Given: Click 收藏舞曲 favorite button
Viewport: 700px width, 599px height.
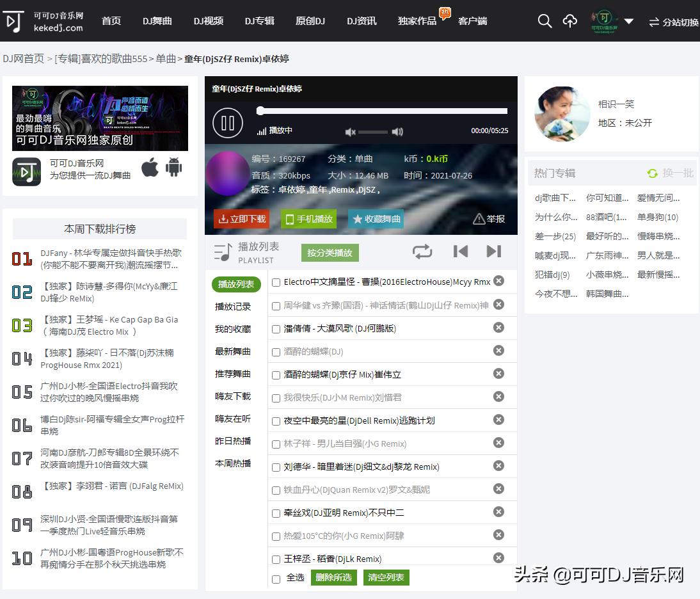Looking at the screenshot, I should point(376,219).
